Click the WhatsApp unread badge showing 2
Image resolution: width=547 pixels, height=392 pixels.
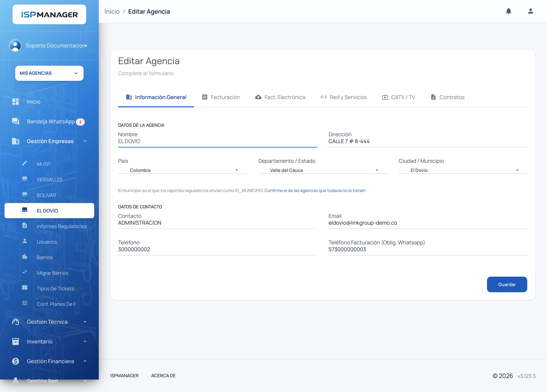pyautogui.click(x=80, y=122)
